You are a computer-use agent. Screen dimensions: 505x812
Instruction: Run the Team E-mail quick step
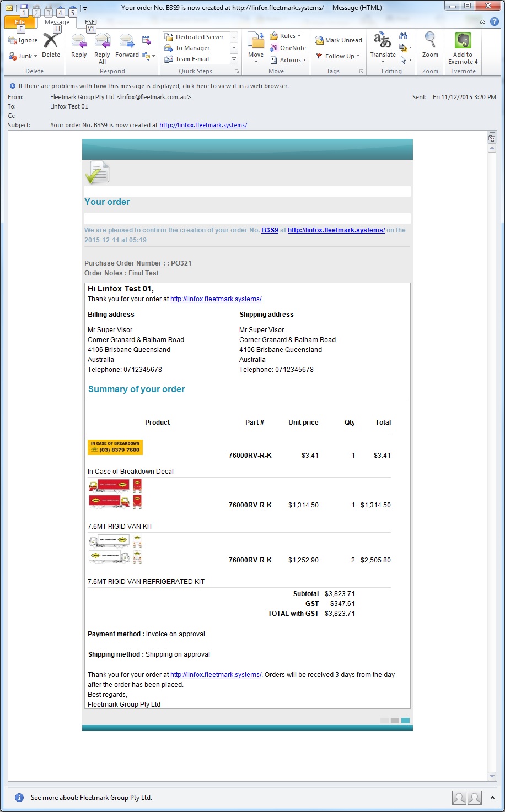click(x=187, y=59)
